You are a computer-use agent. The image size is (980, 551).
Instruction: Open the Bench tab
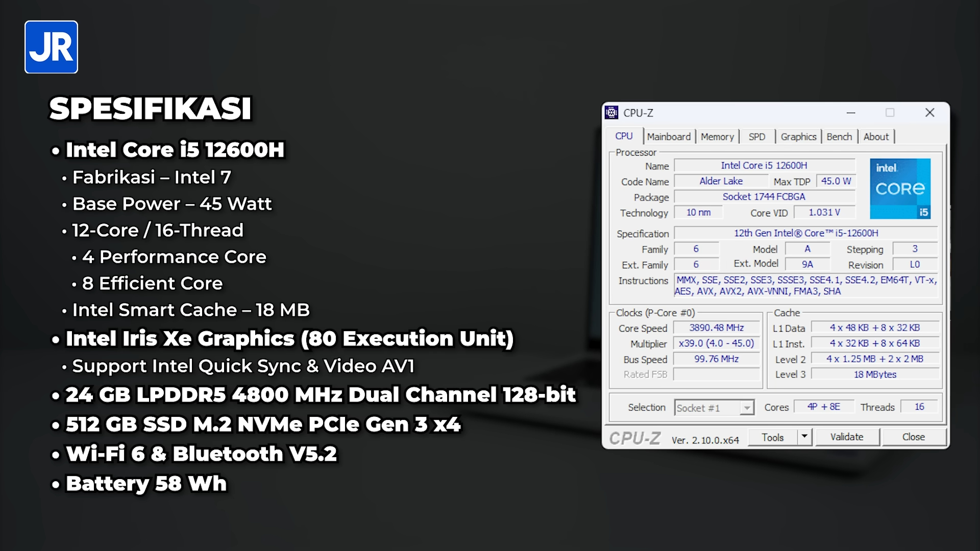839,136
